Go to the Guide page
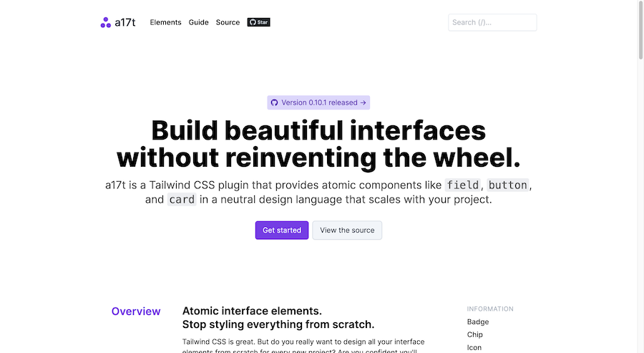Screen dimensions: 644x353 tap(199, 22)
